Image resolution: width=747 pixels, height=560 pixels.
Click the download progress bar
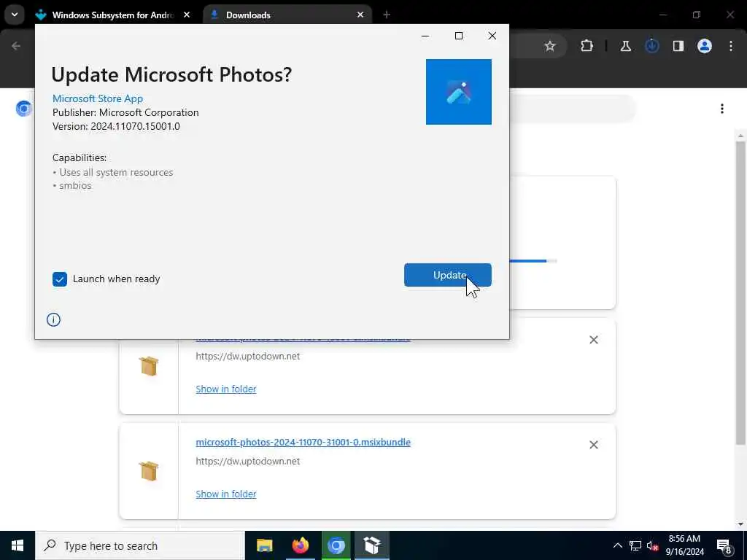533,261
